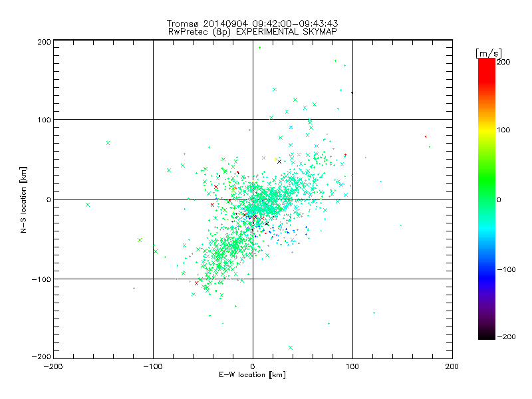Click the 'N-S location [km]' axis label
The height and width of the screenshot is (399, 532).
pyautogui.click(x=23, y=199)
